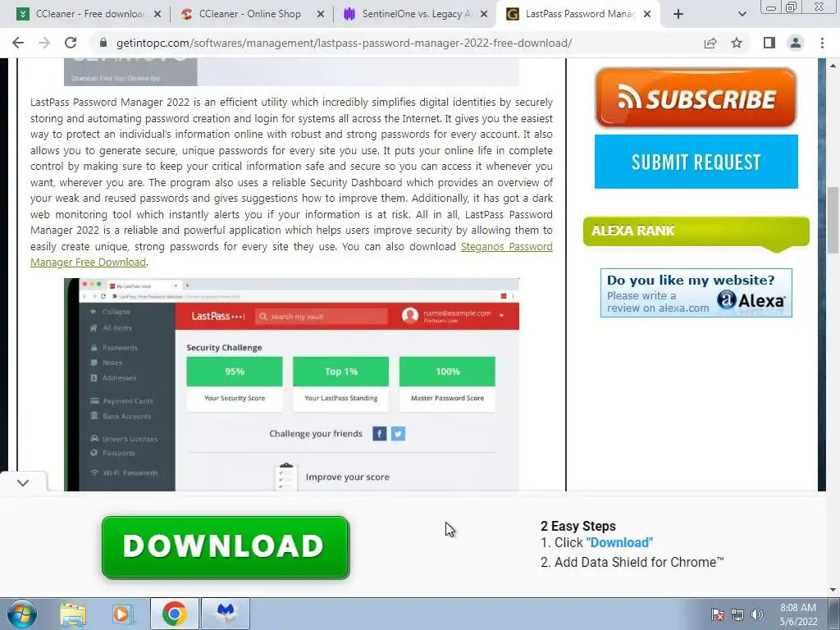Open the Chrome three-dot menu
The image size is (840, 630).
[822, 43]
